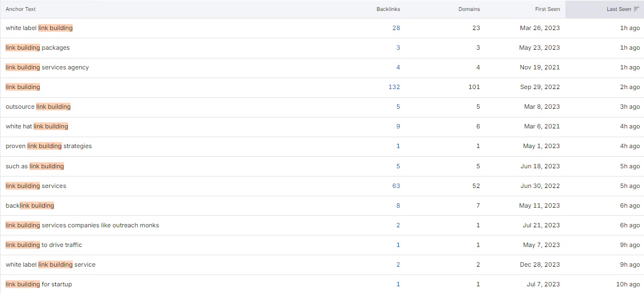Image resolution: width=644 pixels, height=294 pixels.
Task: Select anchor text 'link building services agency'
Action: [47, 67]
